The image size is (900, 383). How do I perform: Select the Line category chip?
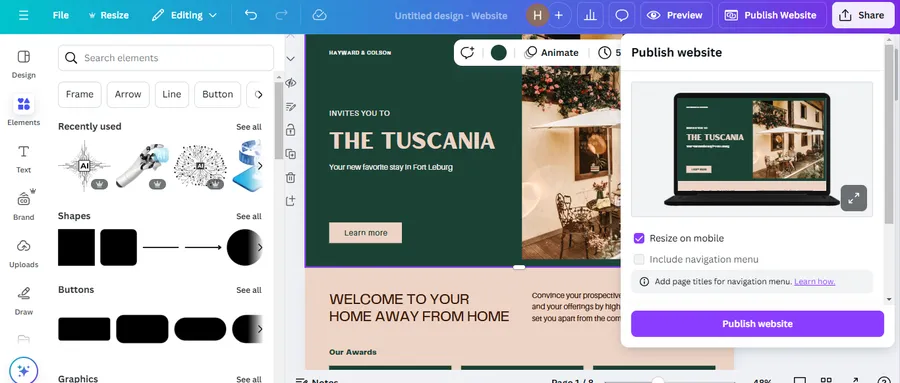point(172,95)
